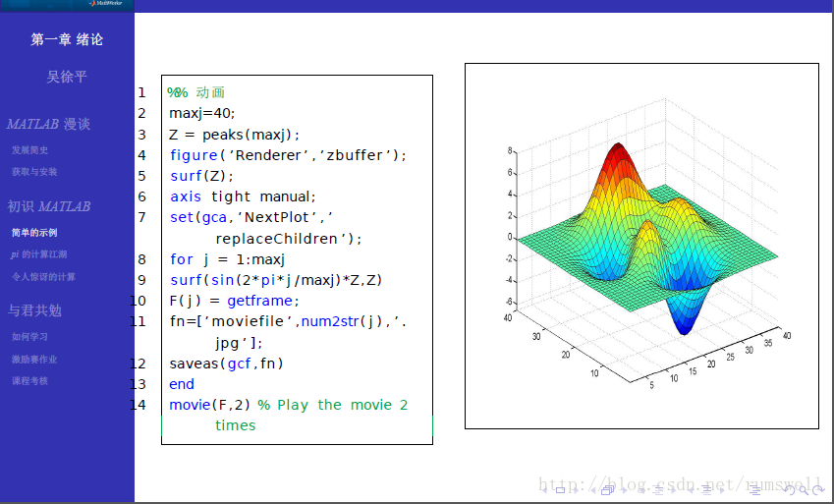The image size is (834, 504).
Task: Click the comment line %% 动画
Action: point(195,92)
